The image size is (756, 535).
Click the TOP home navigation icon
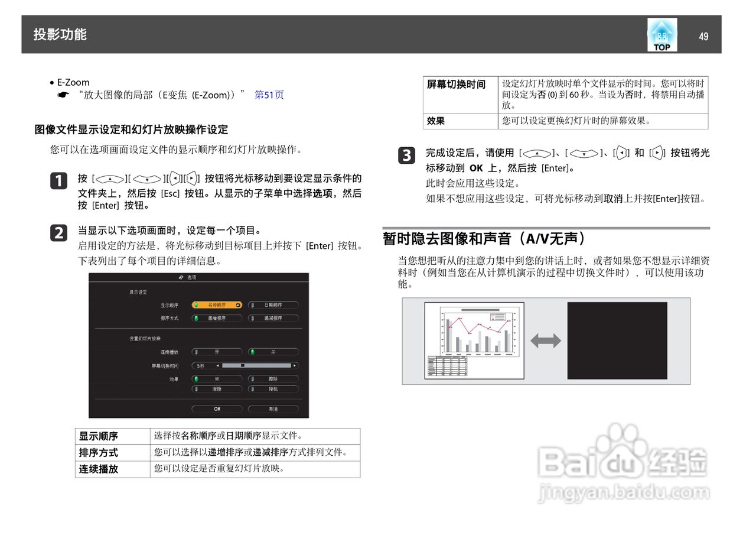(x=661, y=34)
